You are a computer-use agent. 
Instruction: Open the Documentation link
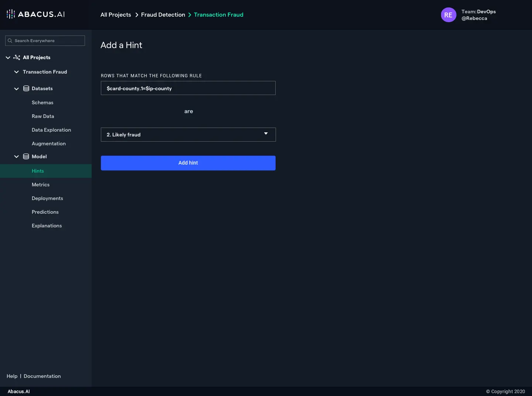coord(42,376)
